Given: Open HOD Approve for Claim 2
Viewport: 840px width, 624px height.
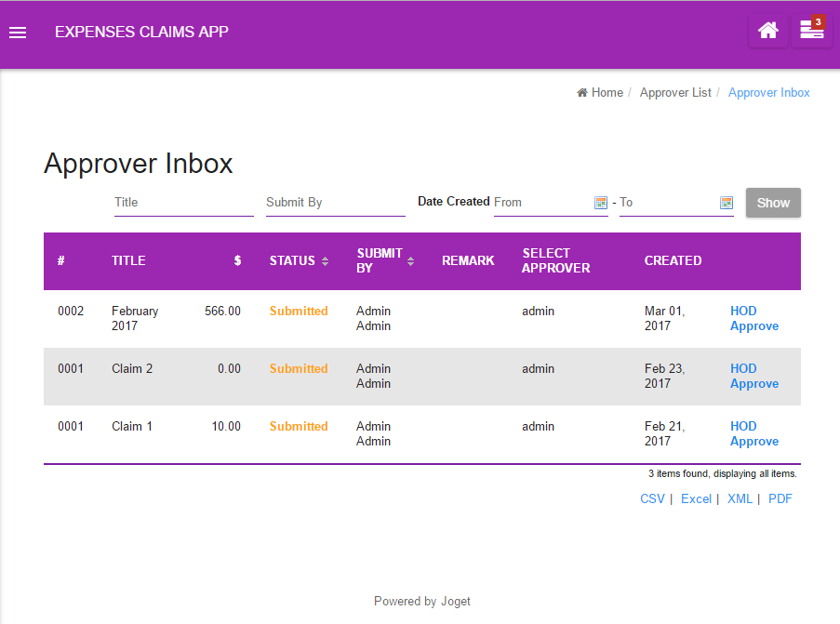Looking at the screenshot, I should tap(753, 377).
